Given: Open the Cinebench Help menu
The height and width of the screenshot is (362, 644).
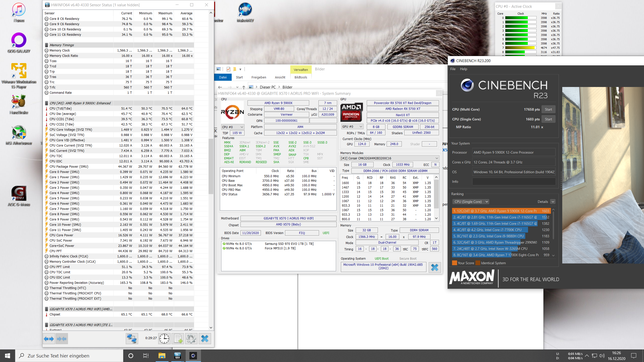Looking at the screenshot, I should [463, 69].
